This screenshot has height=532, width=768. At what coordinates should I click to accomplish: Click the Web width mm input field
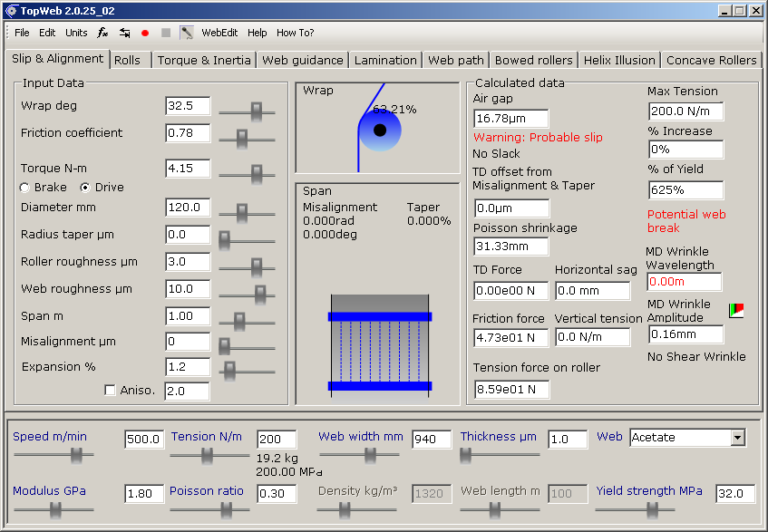(432, 439)
